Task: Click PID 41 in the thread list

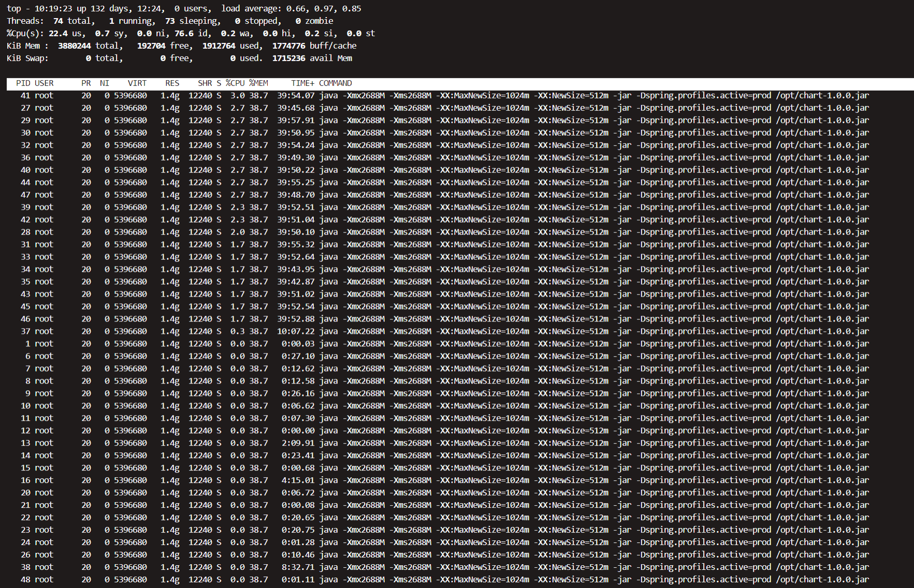Action: [x=25, y=96]
